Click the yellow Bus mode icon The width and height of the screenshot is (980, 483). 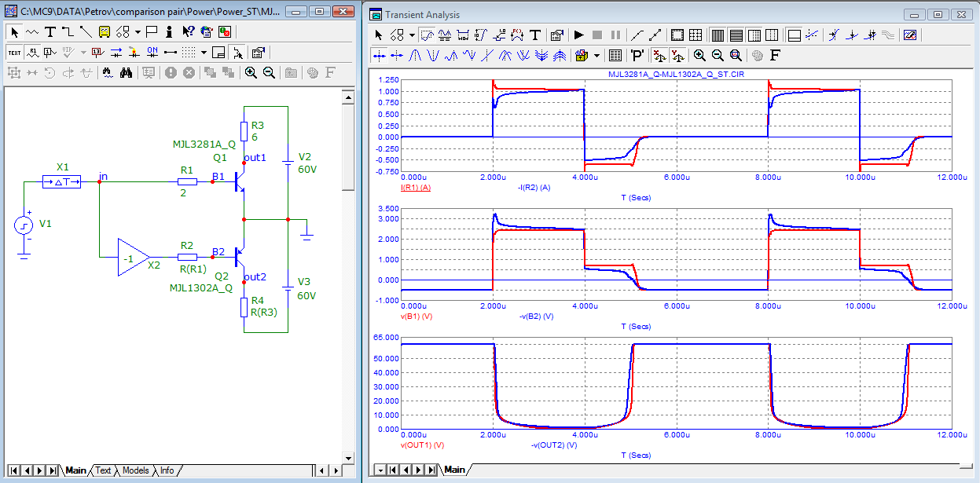point(104,31)
